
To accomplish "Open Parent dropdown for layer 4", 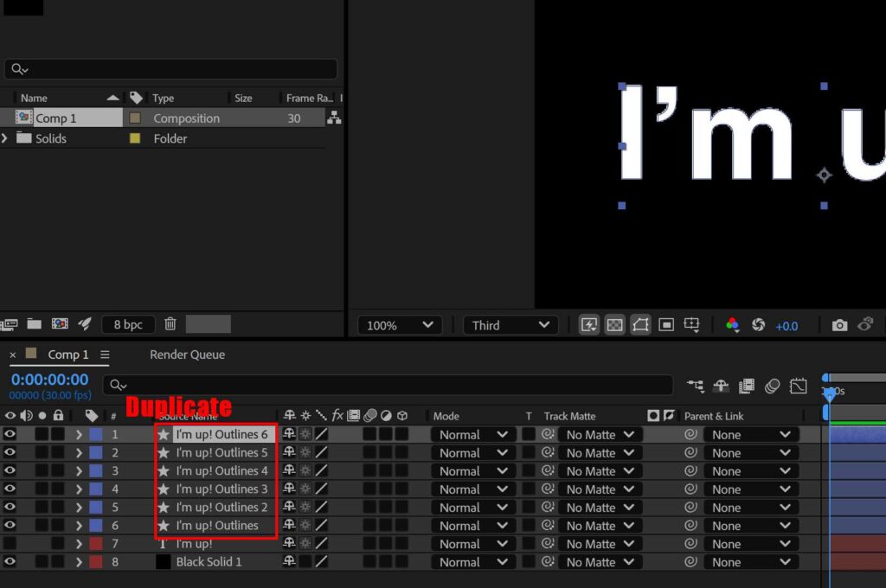I will pos(751,489).
